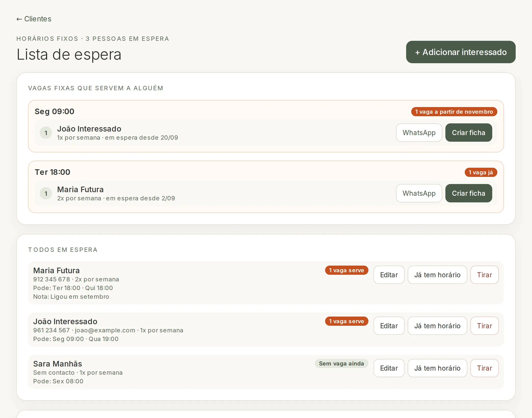Viewport: 532px width, 418px height.
Task: Open WhatsApp for João Interessado
Action: (419, 133)
